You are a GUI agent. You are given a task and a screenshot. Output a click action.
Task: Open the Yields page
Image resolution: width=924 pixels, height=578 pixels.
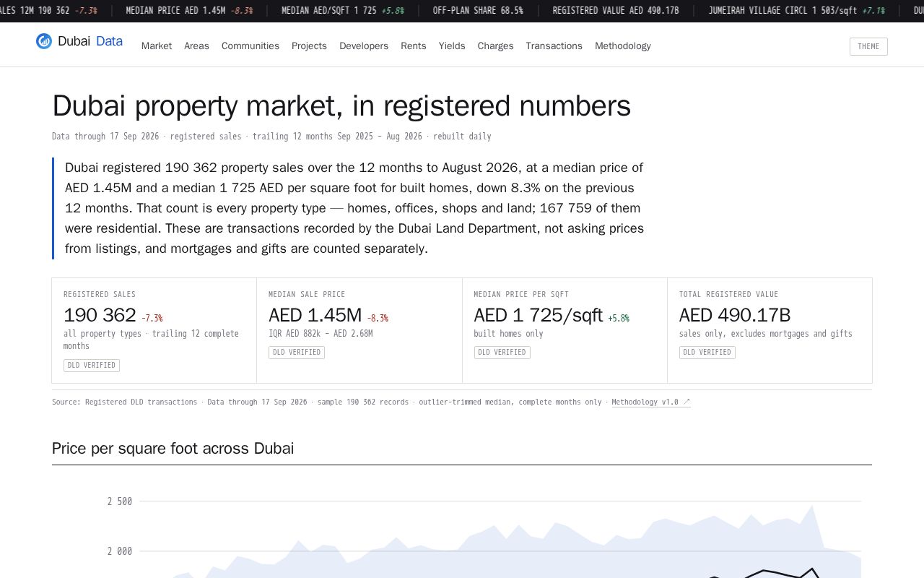point(452,46)
